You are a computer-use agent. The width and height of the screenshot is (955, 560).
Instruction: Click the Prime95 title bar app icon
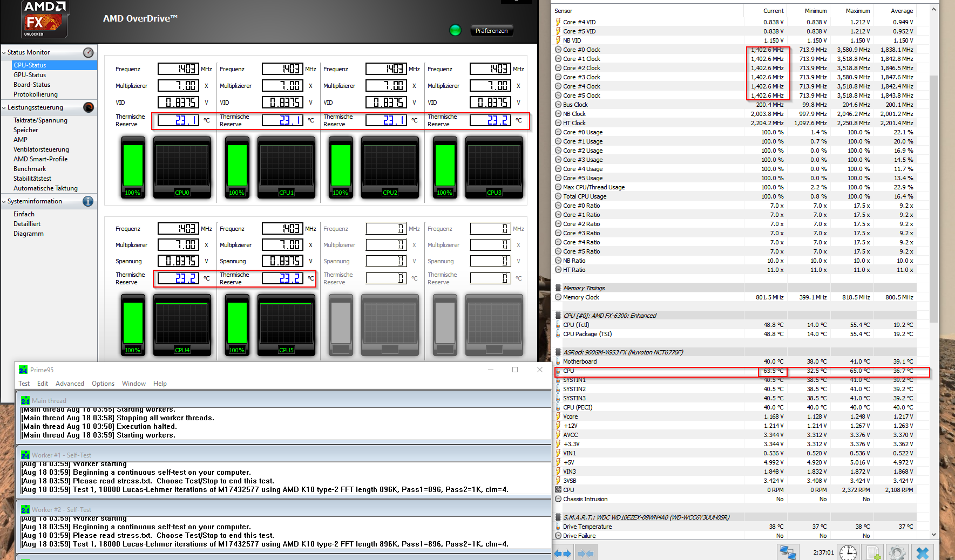pyautogui.click(x=23, y=370)
